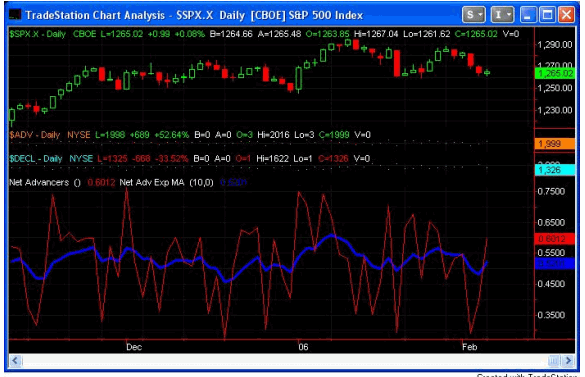Click the cyan 1,326 $DECL value label

click(555, 170)
